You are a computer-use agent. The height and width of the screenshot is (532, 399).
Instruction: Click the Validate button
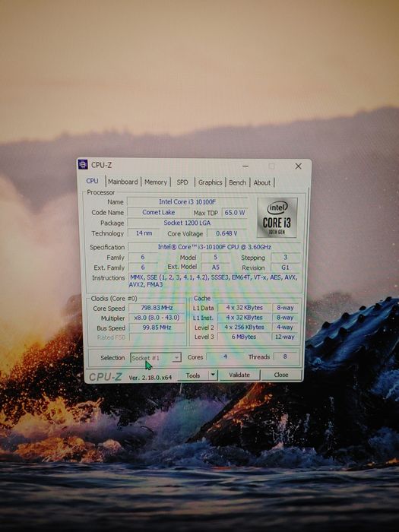tap(239, 375)
